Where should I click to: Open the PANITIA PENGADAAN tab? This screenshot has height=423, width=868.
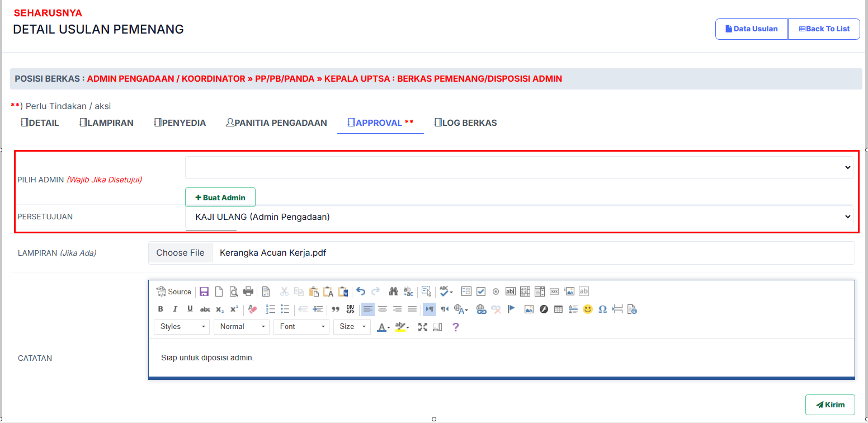276,123
